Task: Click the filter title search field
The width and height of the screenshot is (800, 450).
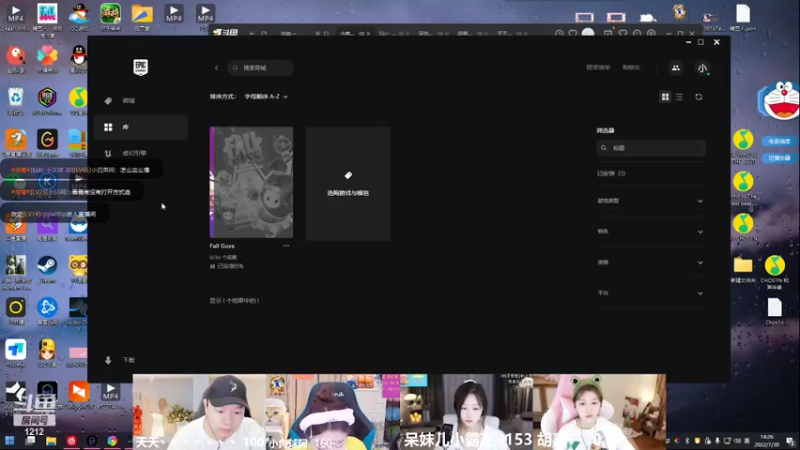Action: tap(651, 148)
